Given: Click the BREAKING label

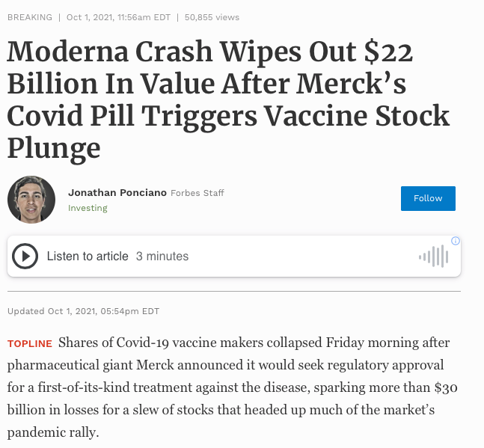Looking at the screenshot, I should click(x=30, y=17).
